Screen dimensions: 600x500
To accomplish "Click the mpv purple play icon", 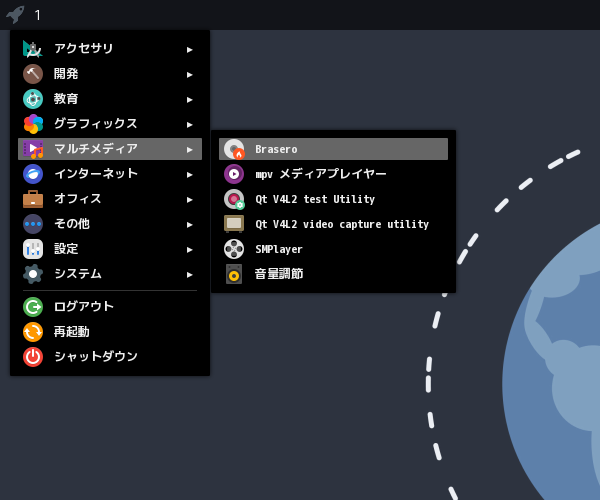I will coord(234,174).
